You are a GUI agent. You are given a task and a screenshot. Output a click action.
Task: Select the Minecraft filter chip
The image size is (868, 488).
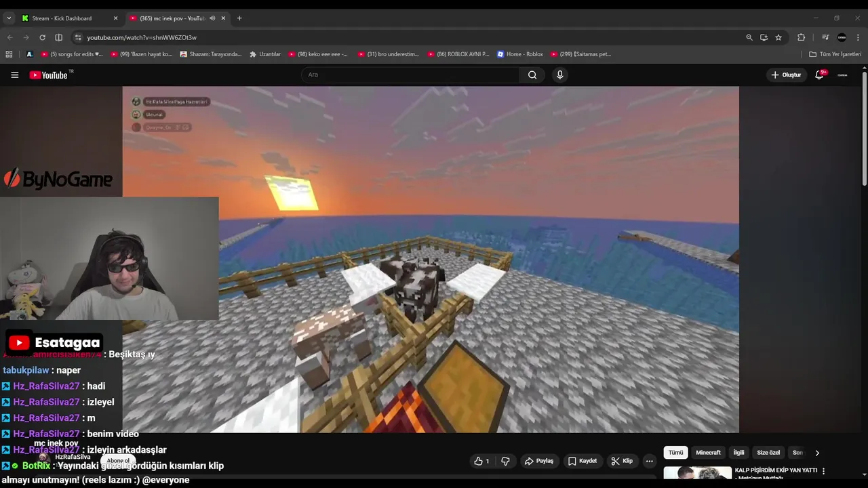tap(708, 453)
